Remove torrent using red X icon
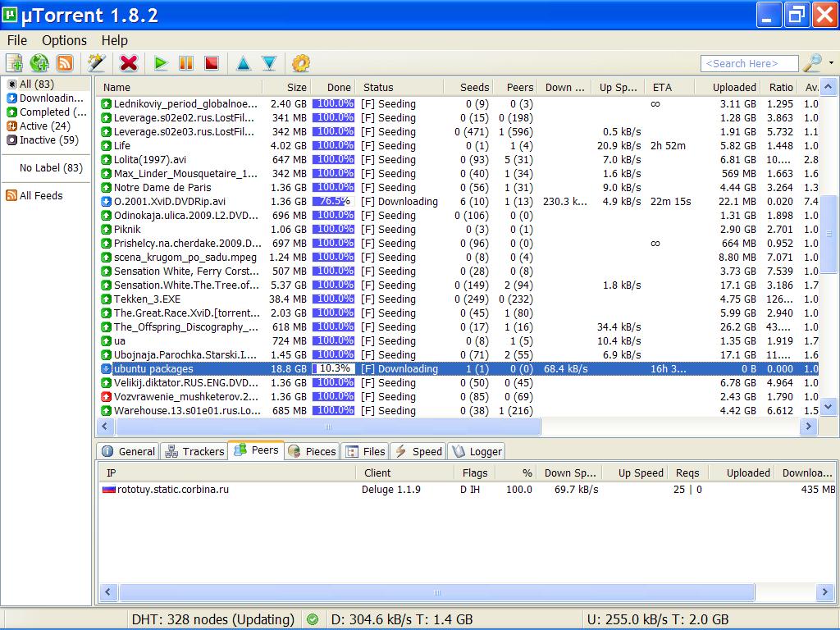The width and height of the screenshot is (840, 630). [x=129, y=63]
